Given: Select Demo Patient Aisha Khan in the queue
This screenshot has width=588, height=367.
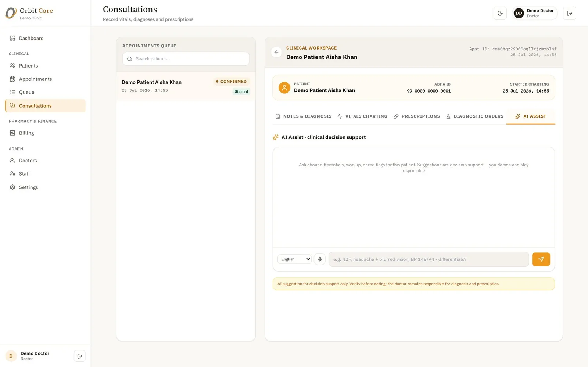Looking at the screenshot, I should tap(186, 86).
